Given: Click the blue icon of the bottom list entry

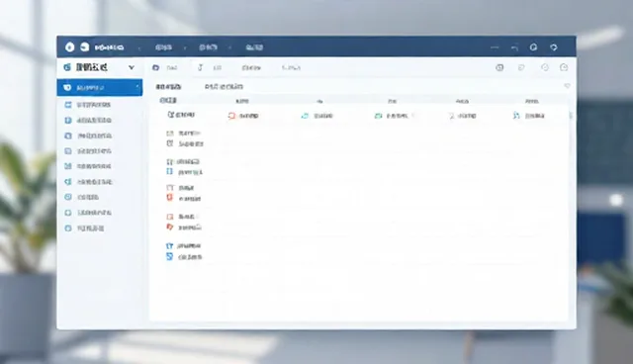Looking at the screenshot, I should [169, 256].
